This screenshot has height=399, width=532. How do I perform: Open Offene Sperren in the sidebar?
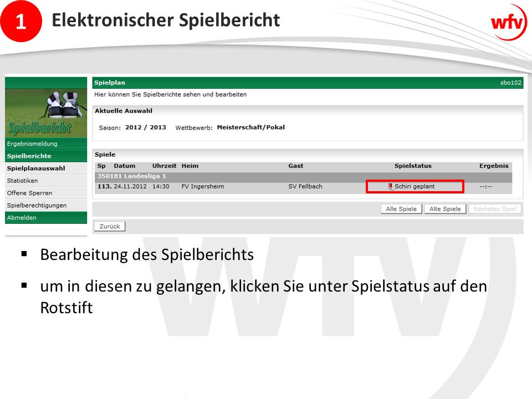click(x=46, y=193)
